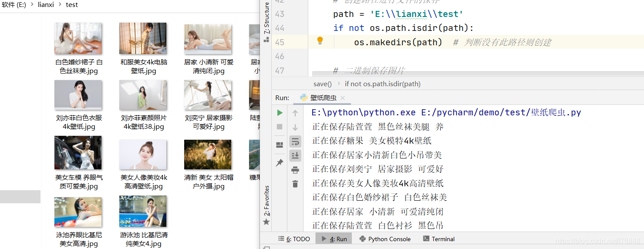
Task: Select thumbnail 和服美女4k电脑壁纸.jpg
Action: [143, 39]
